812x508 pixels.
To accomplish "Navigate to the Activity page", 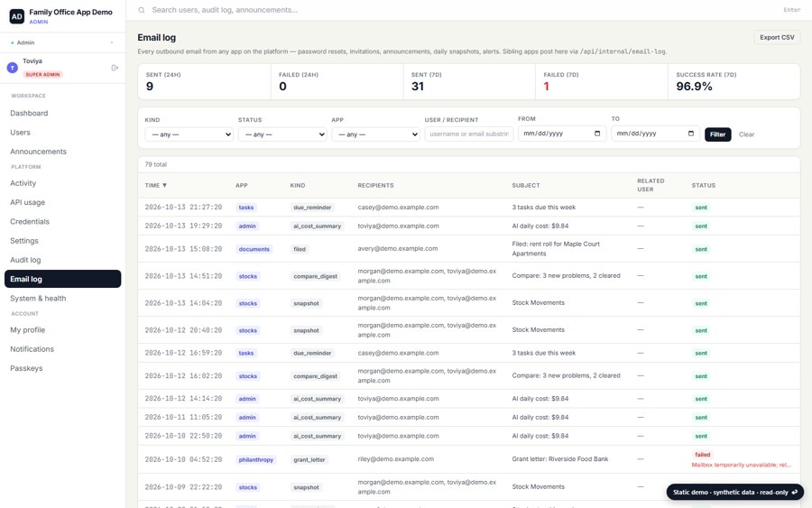I will click(x=62, y=183).
